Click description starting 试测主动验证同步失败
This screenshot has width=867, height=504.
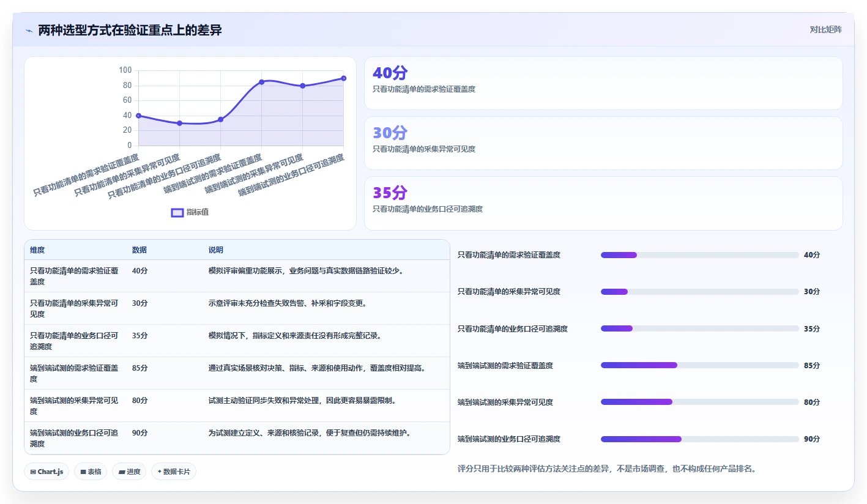point(302,401)
